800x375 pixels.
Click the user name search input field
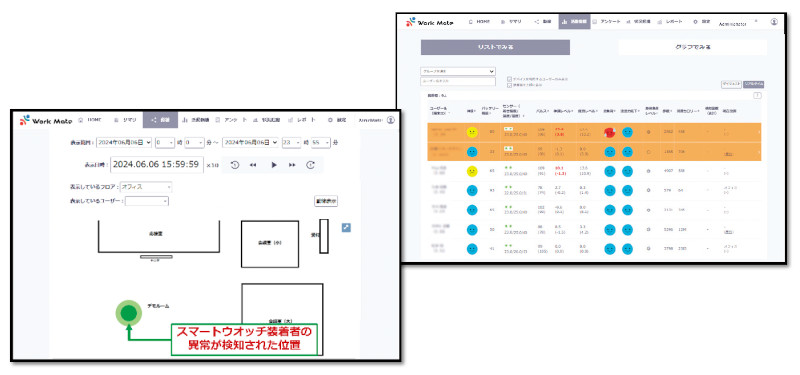[458, 81]
